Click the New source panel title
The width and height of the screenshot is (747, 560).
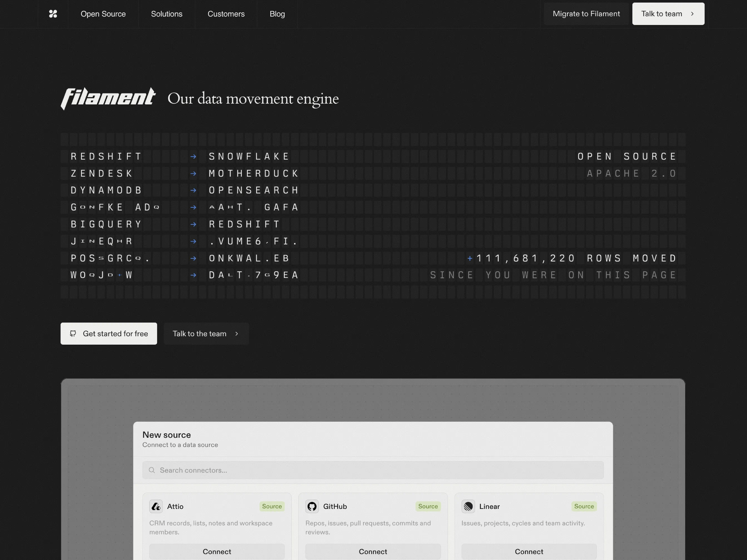click(x=166, y=435)
